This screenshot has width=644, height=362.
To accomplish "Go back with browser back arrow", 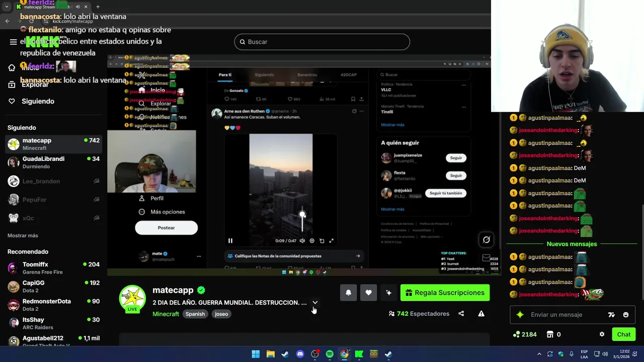I will [x=7, y=21].
